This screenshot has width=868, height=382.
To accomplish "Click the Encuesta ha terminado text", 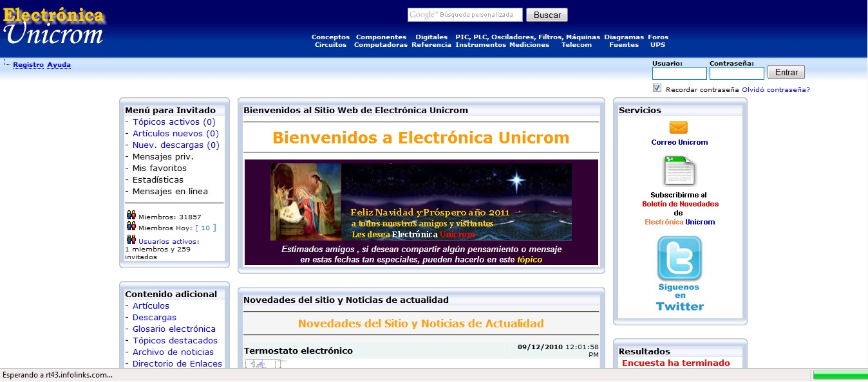I will 676,363.
